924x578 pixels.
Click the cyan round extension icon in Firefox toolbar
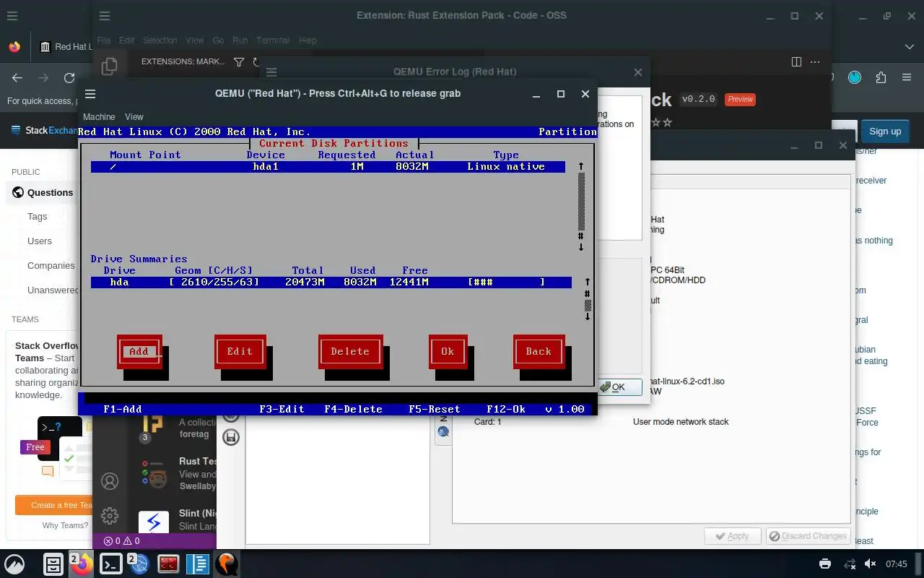(x=855, y=77)
